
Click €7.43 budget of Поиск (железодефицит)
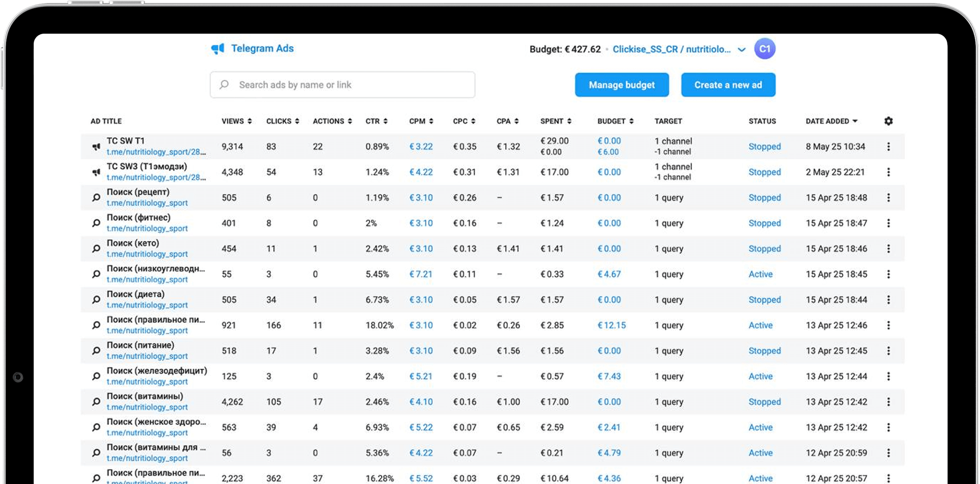coord(609,376)
